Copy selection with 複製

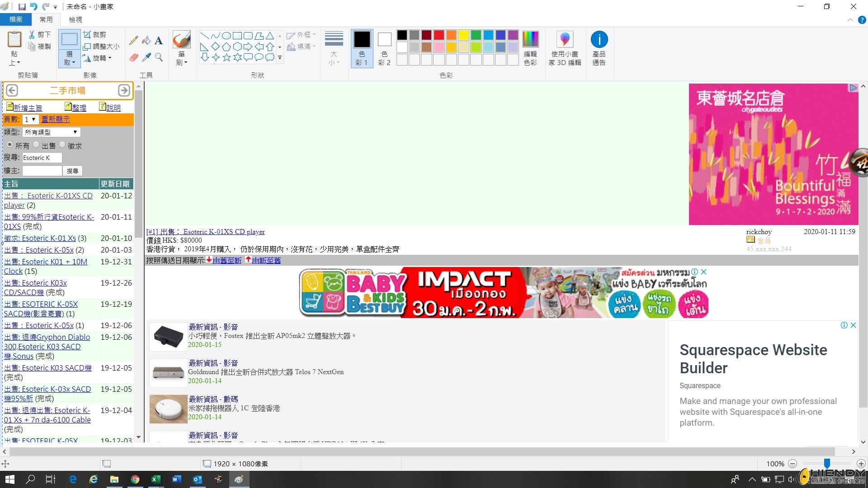[40, 47]
